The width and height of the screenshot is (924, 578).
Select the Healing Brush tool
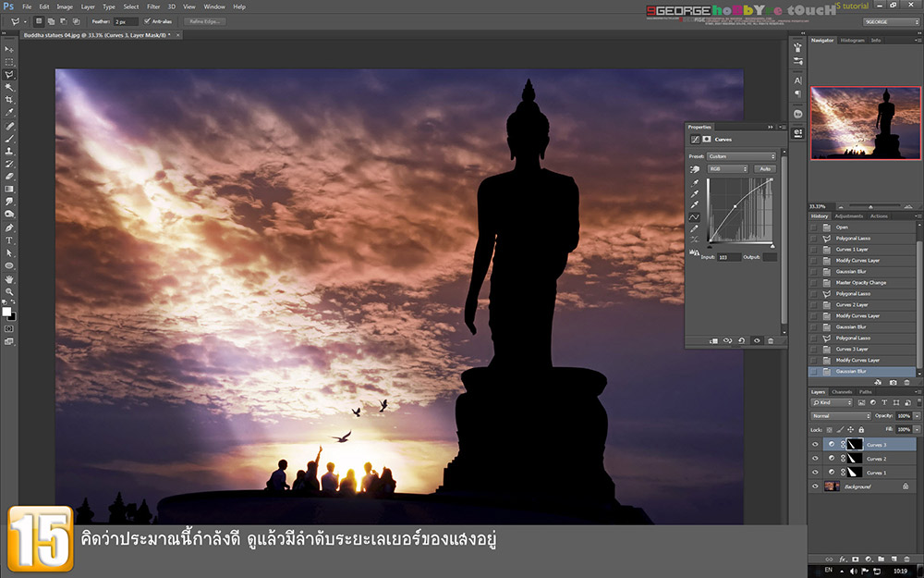coord(9,126)
